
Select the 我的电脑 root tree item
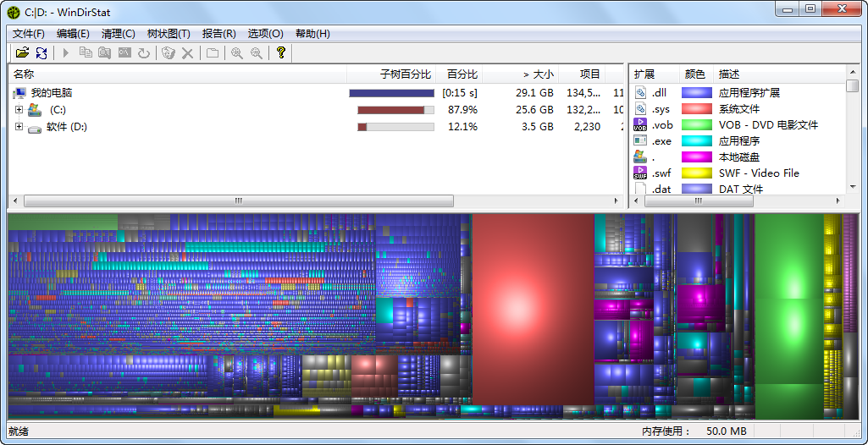click(x=51, y=93)
